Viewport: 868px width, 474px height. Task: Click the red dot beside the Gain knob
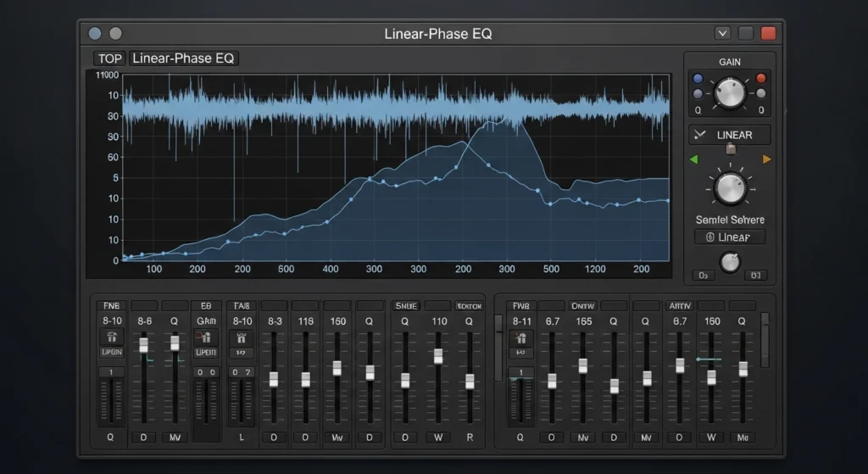tap(761, 78)
